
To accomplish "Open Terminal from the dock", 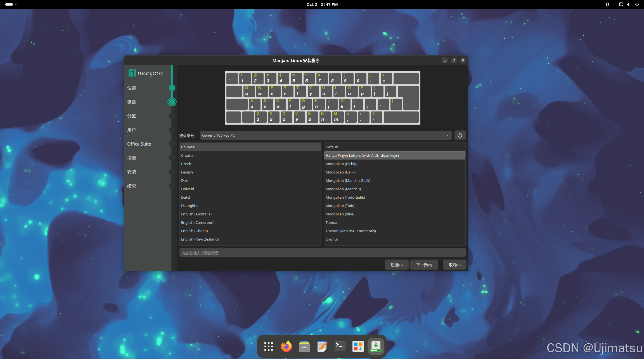I will 340,346.
